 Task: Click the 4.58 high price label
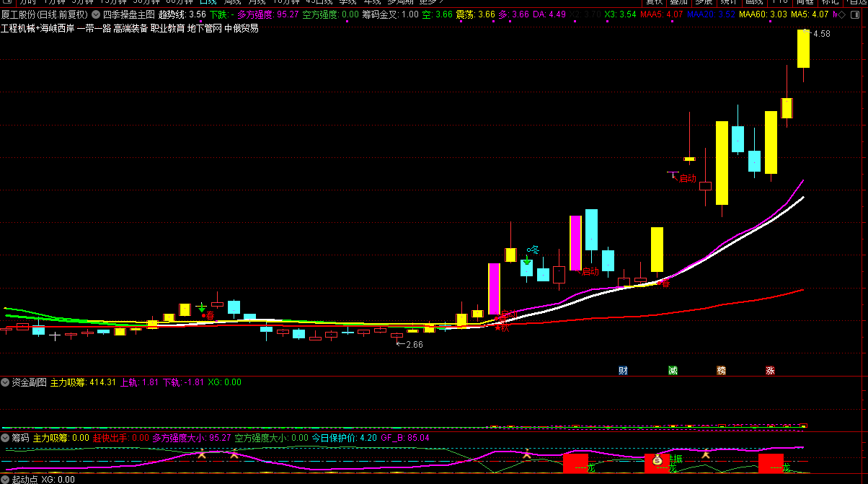coord(820,34)
